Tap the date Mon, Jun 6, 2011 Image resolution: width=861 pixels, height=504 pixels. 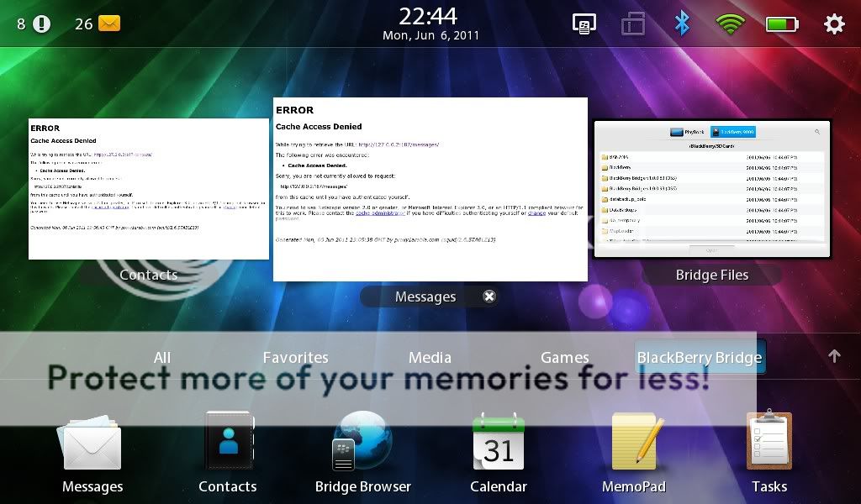tap(430, 35)
